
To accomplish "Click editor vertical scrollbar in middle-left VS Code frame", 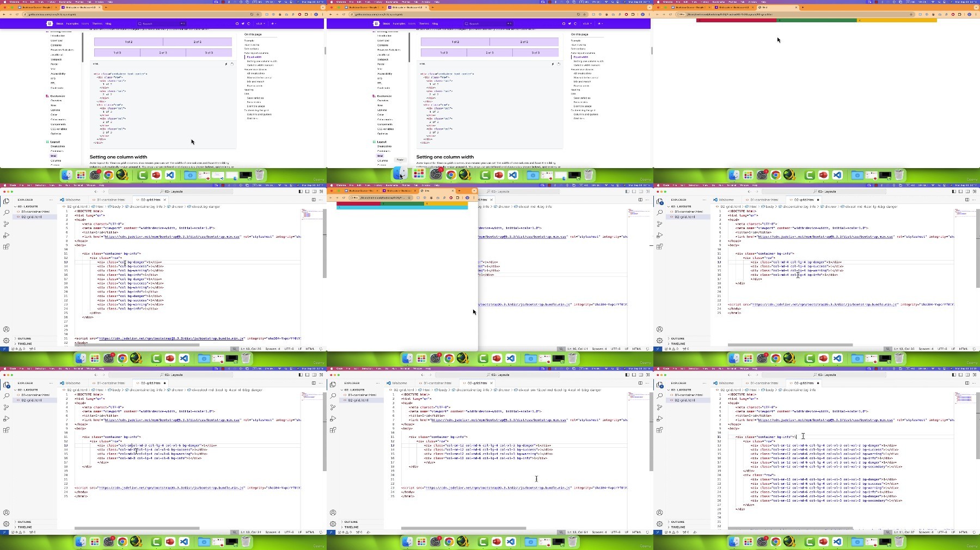I will point(324,244).
